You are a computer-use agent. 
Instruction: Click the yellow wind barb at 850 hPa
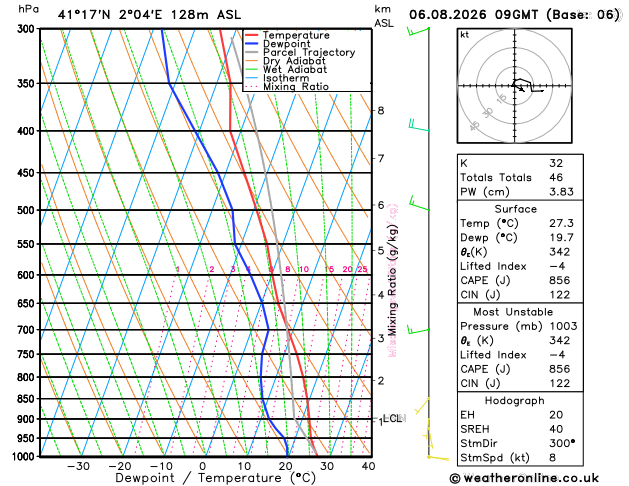pyautogui.click(x=422, y=406)
